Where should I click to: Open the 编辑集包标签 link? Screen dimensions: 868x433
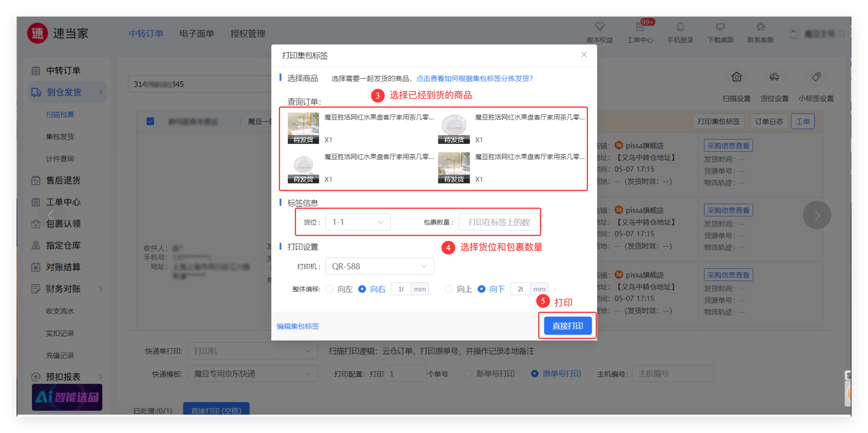(298, 326)
